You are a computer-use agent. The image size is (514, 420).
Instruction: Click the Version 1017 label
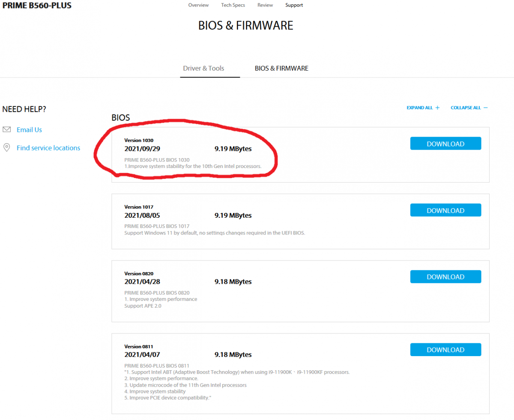click(x=139, y=207)
